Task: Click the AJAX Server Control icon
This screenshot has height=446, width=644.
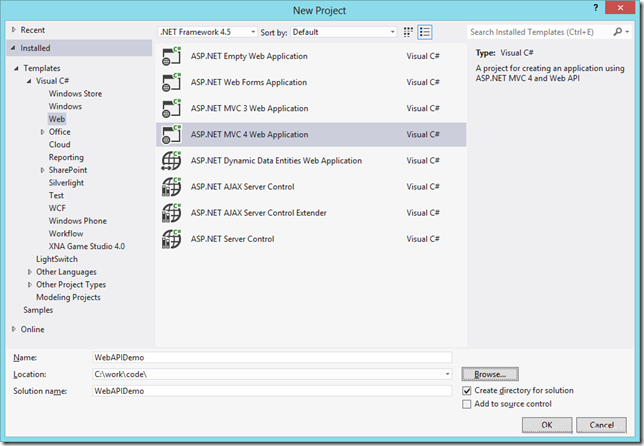Action: [x=171, y=187]
